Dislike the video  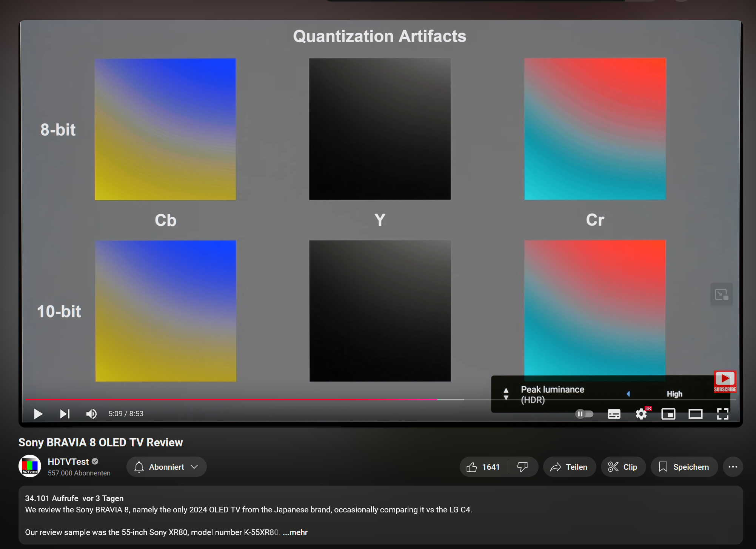pyautogui.click(x=523, y=467)
